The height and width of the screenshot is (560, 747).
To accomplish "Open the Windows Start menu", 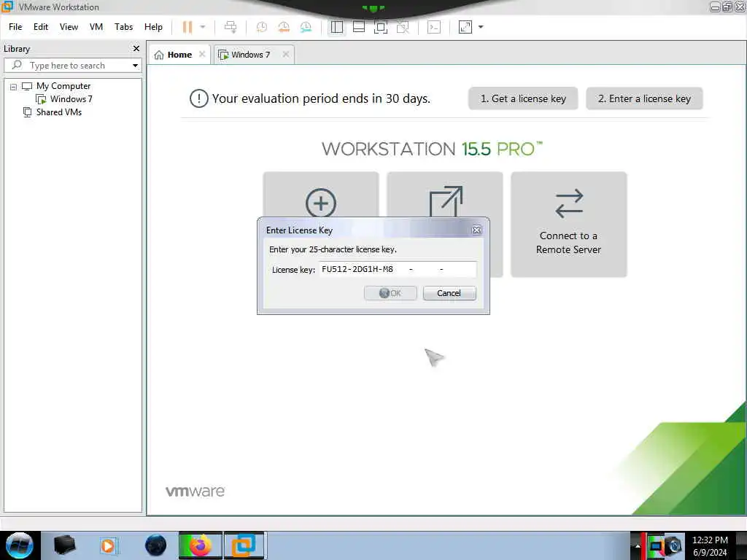I will [19, 545].
